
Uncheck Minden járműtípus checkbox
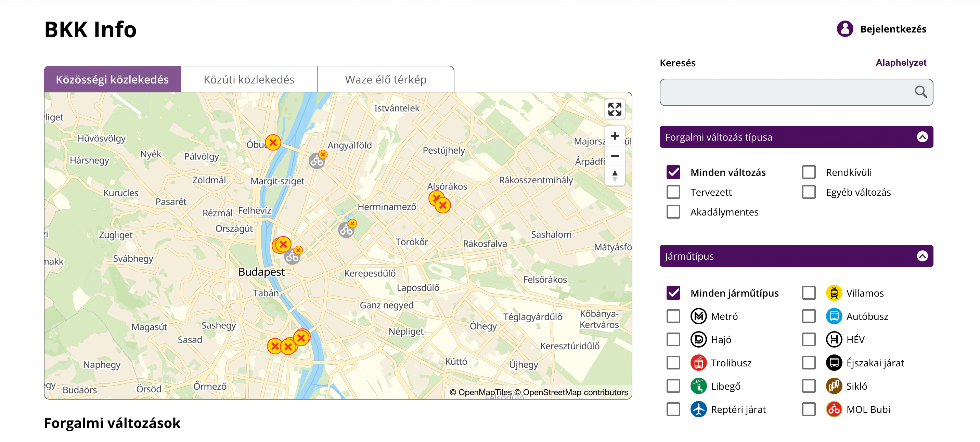[673, 293]
